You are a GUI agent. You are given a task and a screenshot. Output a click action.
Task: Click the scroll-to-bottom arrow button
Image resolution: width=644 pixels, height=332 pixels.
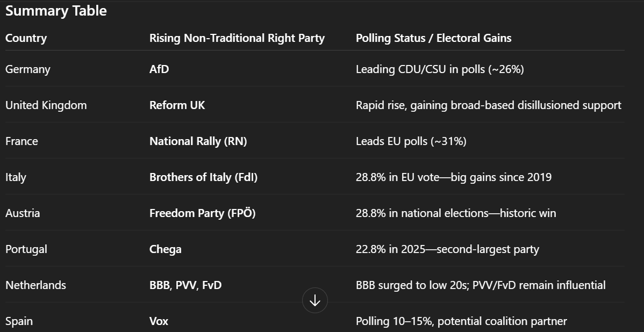pos(315,301)
